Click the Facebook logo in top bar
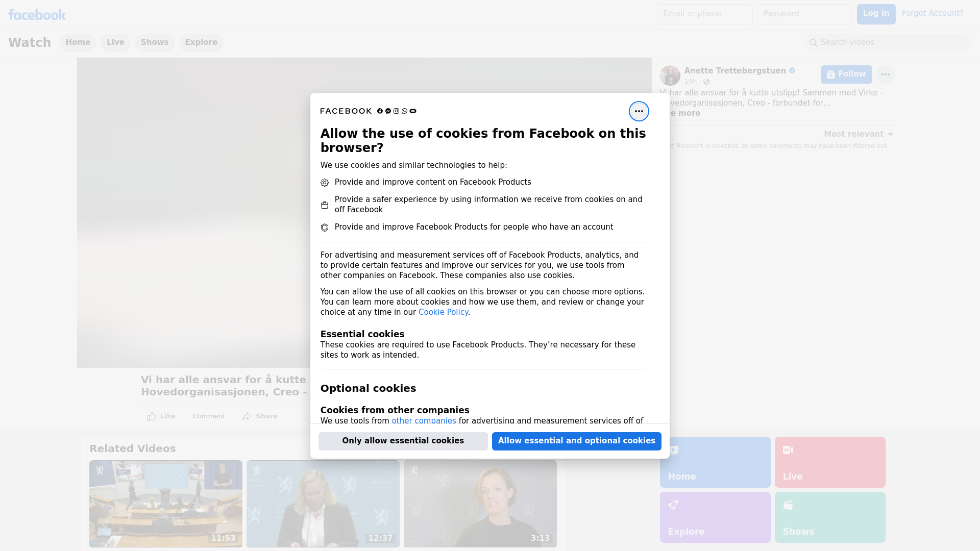Image resolution: width=980 pixels, height=551 pixels. coord(37,15)
